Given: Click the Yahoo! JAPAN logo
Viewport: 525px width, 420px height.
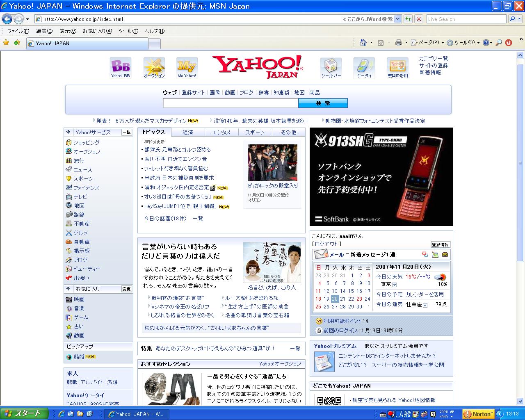Looking at the screenshot, I should point(258,67).
